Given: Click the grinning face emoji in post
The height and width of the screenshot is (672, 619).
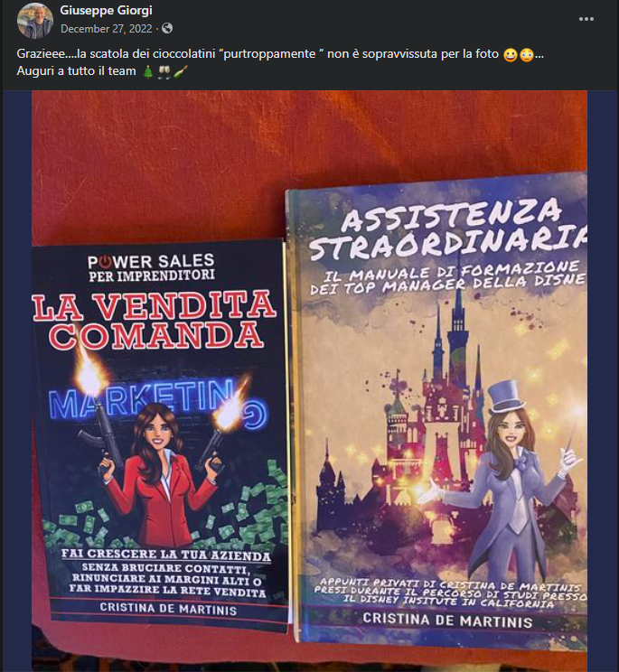Looking at the screenshot, I should [510, 55].
